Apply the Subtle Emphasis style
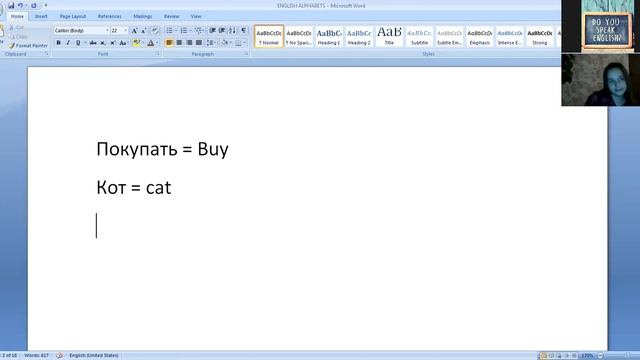This screenshot has width=640, height=360. click(449, 37)
